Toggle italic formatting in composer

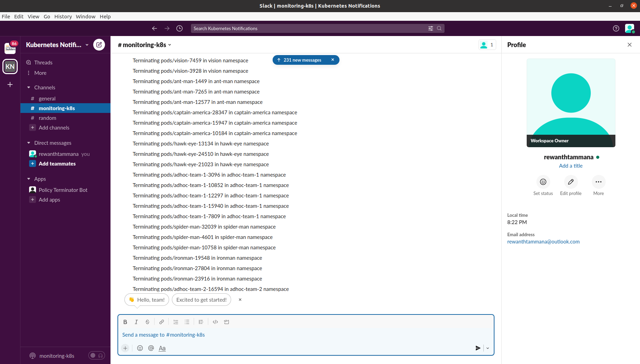[x=137, y=322]
